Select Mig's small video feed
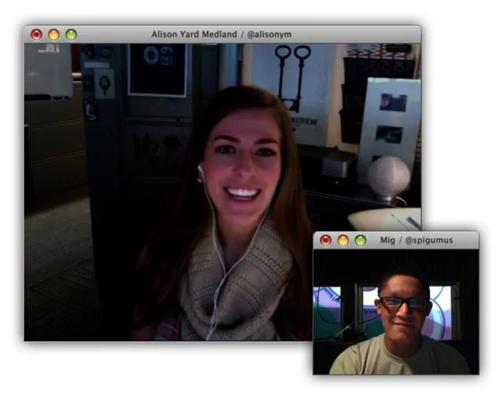Image resolution: width=502 pixels, height=400 pixels. click(396, 312)
